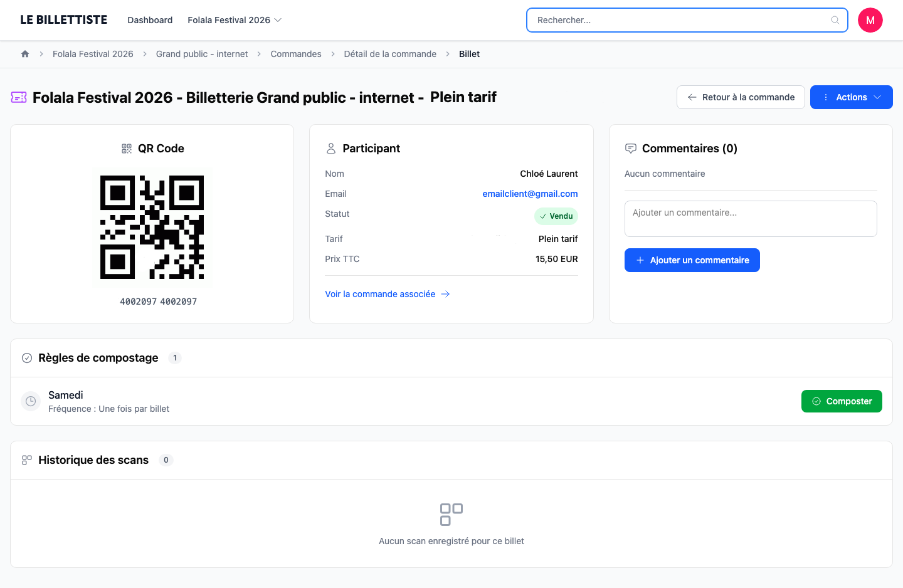903x588 pixels.
Task: Click the Billet breadcrumb label
Action: [x=469, y=54]
